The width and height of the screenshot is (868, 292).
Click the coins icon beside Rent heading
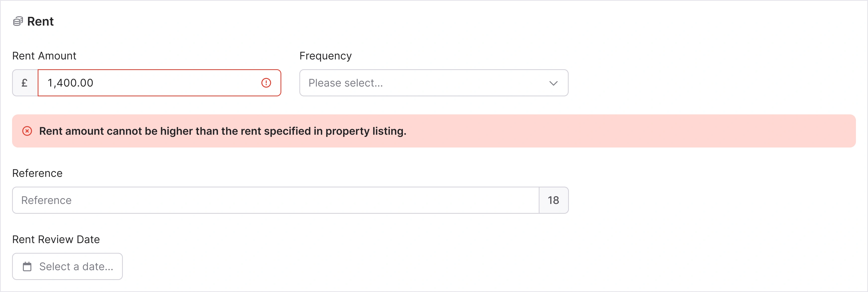coord(18,22)
